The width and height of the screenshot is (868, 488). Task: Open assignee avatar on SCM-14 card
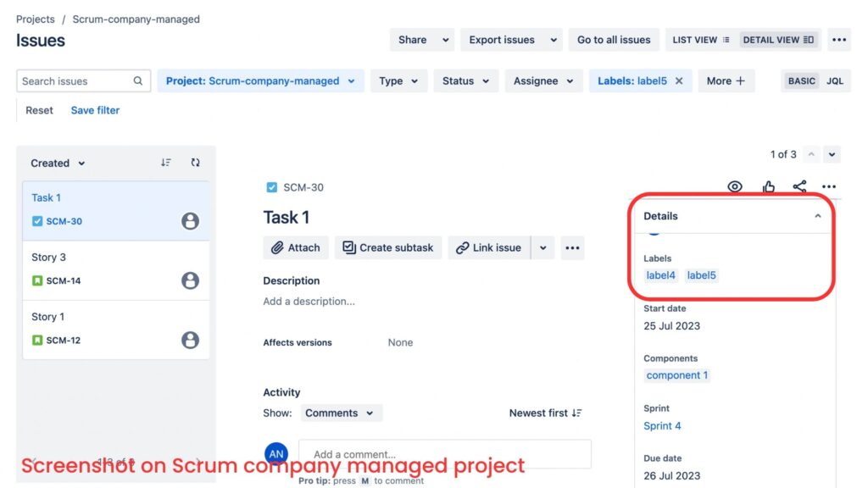190,280
